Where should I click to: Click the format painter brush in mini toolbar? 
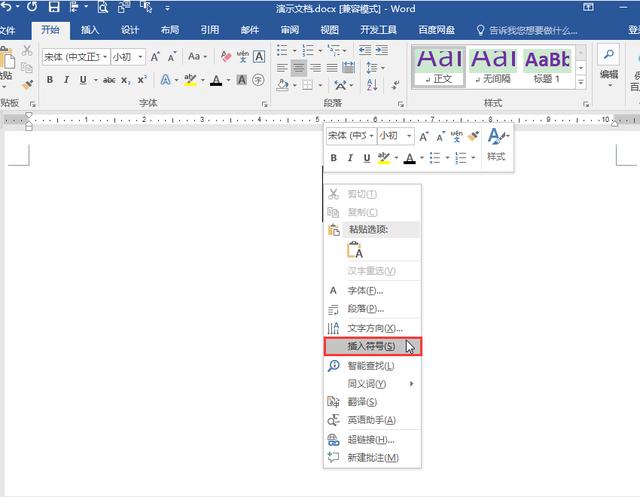[x=474, y=136]
